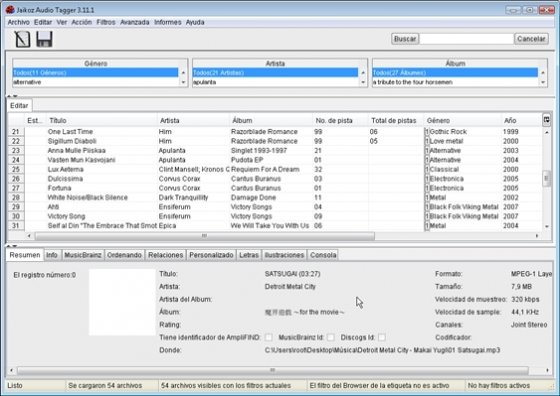Select a tribute to the four horsemen
This screenshot has height=396, width=560.
(x=455, y=82)
